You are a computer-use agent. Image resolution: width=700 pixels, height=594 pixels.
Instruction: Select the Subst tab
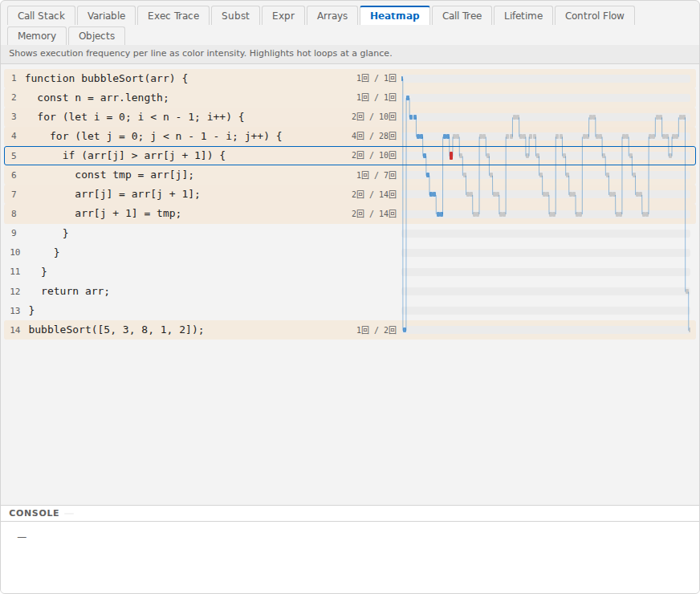235,15
